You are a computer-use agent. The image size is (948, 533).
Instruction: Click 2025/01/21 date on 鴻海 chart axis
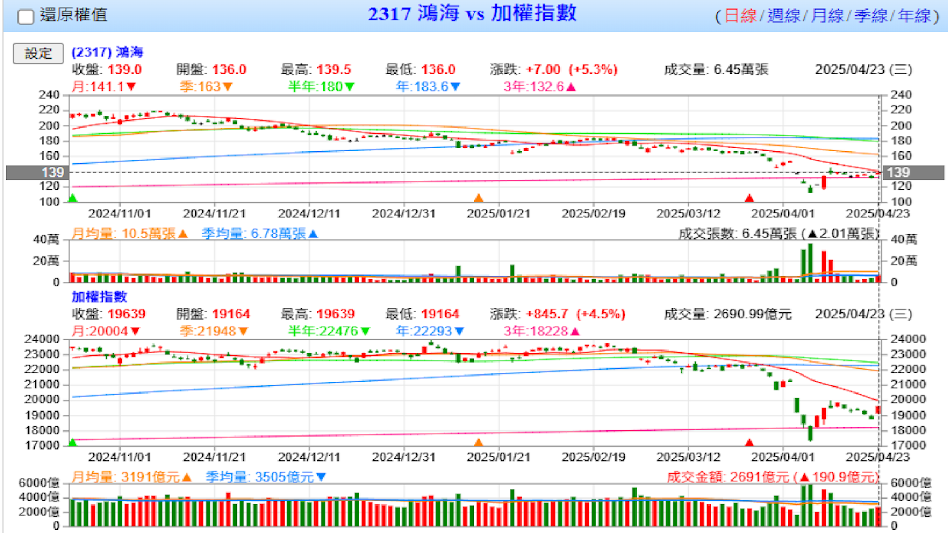click(498, 213)
